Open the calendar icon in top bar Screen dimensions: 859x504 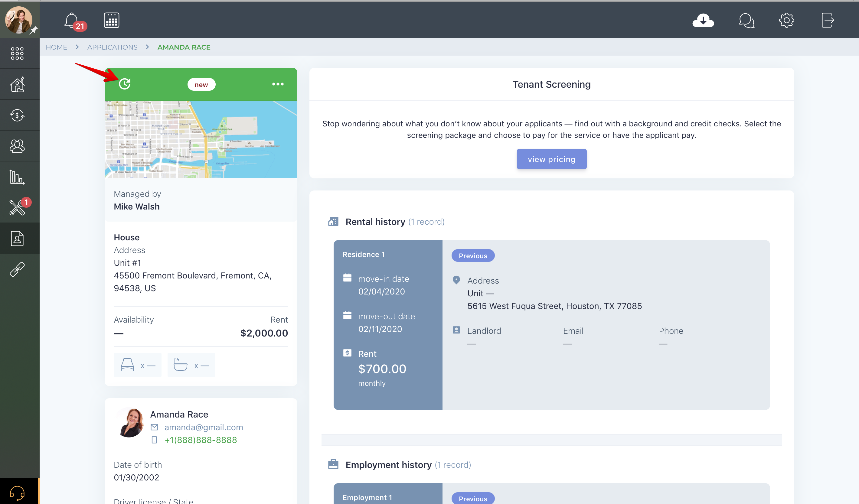click(x=112, y=21)
